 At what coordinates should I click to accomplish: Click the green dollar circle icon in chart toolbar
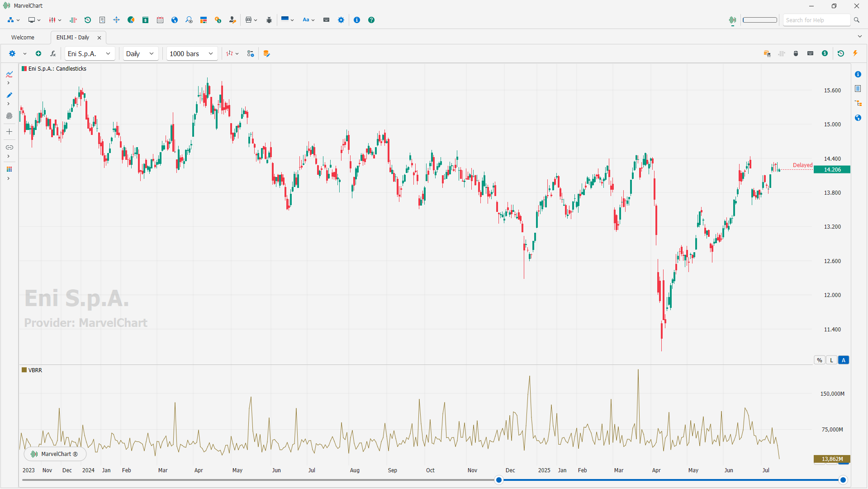coord(825,53)
